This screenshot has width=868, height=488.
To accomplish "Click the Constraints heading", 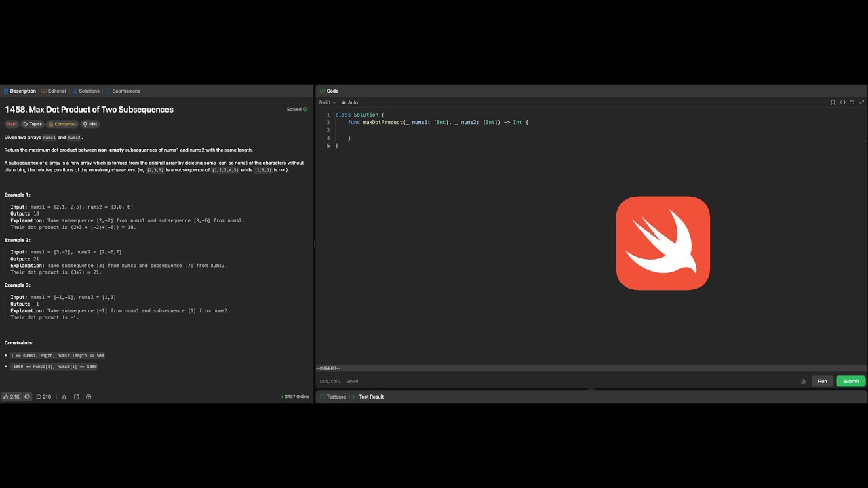I will click(x=19, y=343).
